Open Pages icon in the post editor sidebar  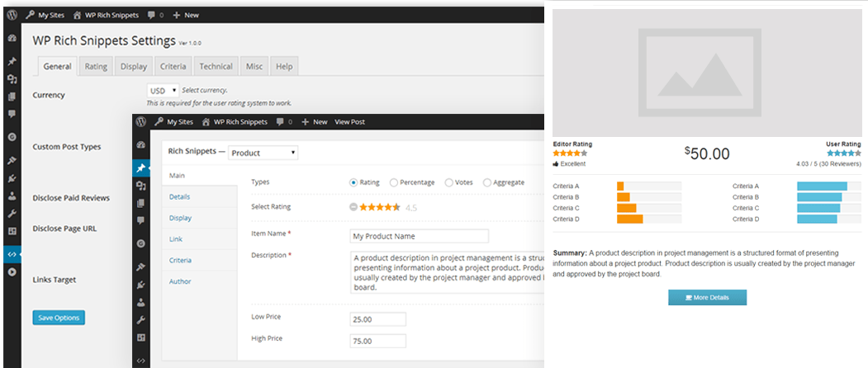click(141, 203)
